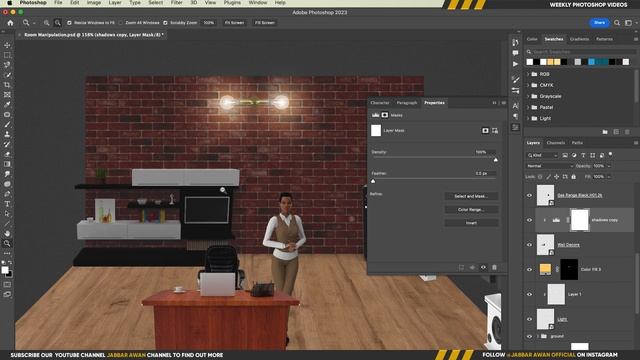Open the layer Kind filter dropdown
The image size is (640, 360).
pyautogui.click(x=542, y=155)
